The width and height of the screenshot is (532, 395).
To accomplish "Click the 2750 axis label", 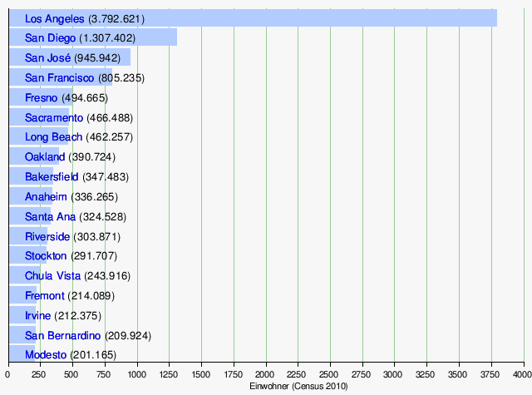I will point(361,374).
